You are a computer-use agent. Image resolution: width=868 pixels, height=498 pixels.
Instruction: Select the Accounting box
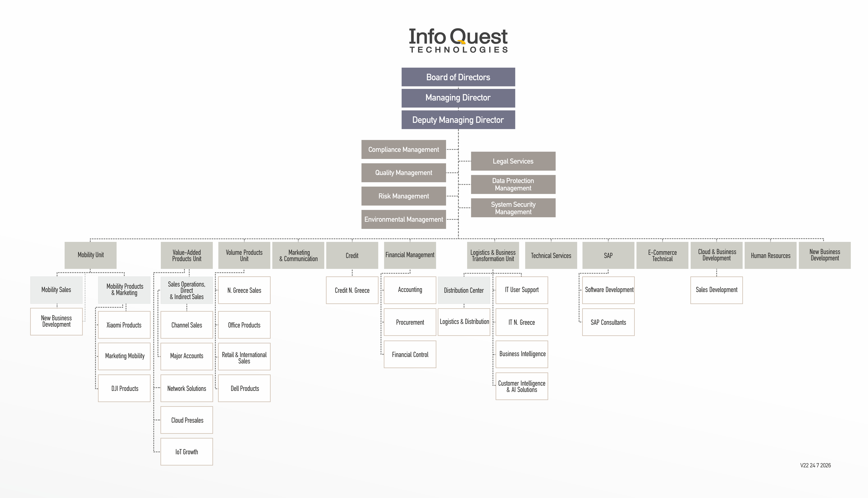tap(410, 290)
